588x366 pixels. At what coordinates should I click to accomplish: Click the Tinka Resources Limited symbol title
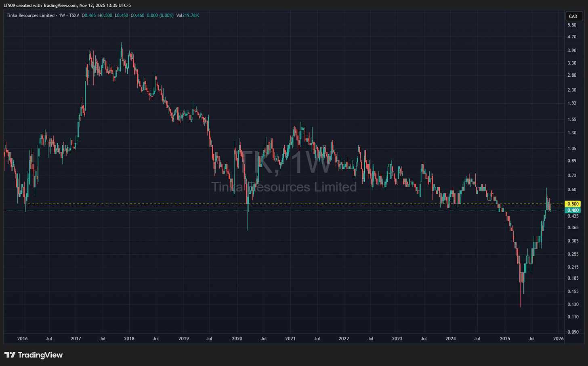[30, 15]
